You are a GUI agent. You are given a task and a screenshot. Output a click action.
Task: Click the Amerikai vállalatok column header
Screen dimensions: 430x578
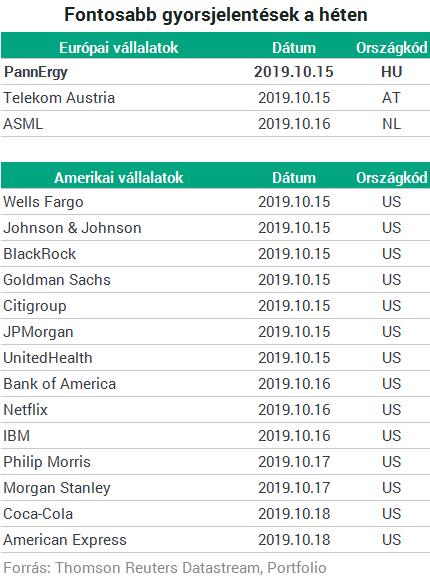[x=119, y=178]
